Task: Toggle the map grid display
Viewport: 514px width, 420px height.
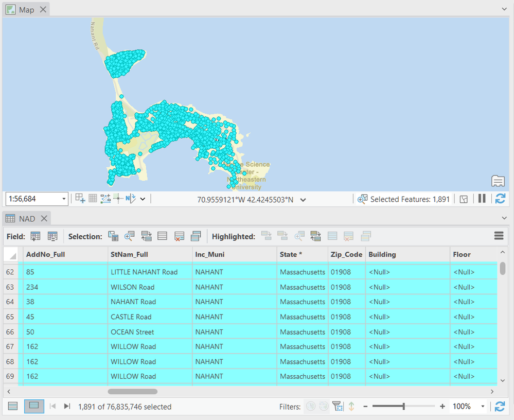Action: pyautogui.click(x=93, y=198)
